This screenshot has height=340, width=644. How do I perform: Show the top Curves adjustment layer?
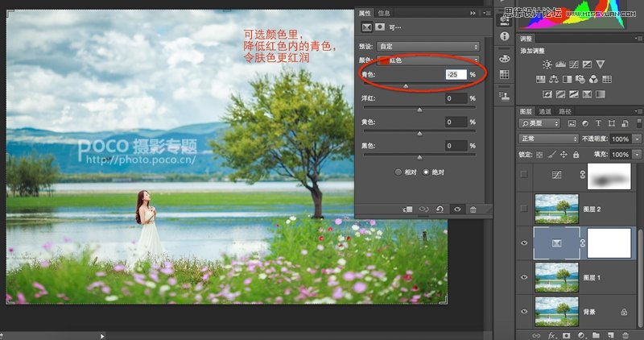click(x=524, y=174)
